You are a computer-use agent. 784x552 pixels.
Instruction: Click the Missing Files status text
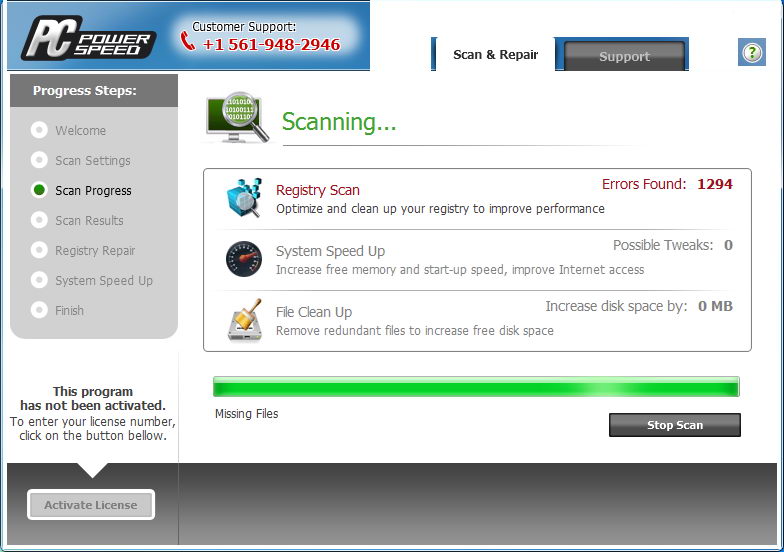tap(246, 414)
